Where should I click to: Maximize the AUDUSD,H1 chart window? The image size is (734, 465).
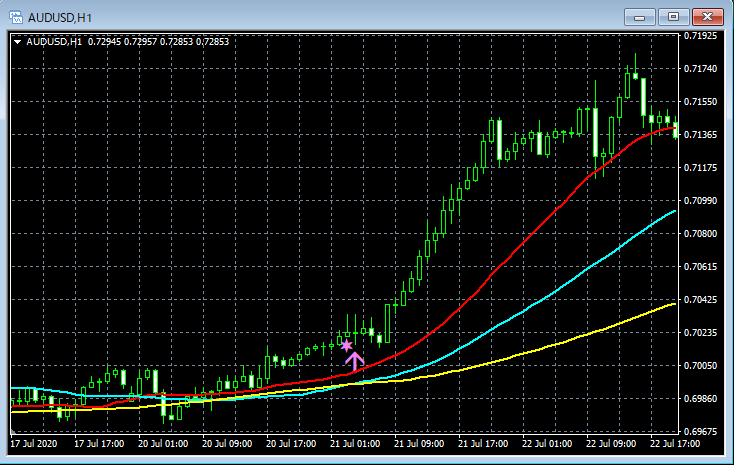click(673, 17)
